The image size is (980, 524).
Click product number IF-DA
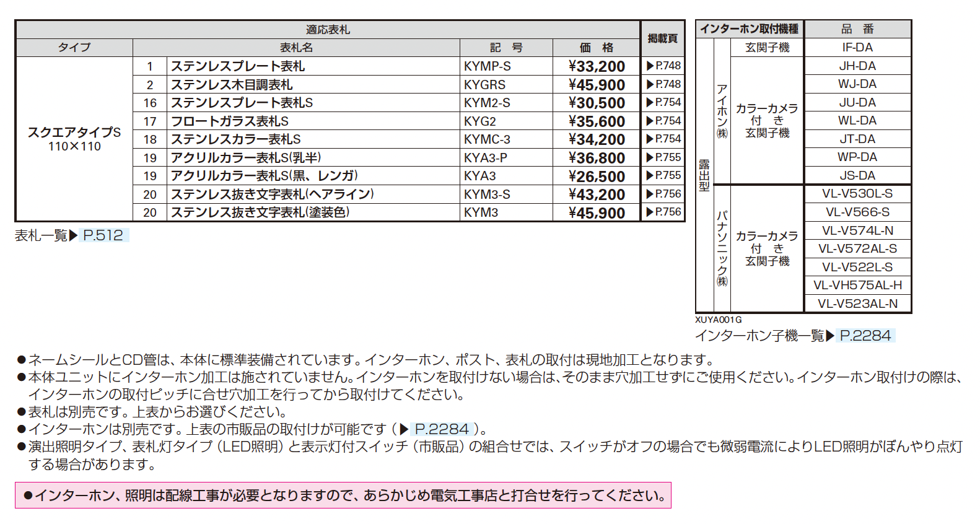[857, 47]
